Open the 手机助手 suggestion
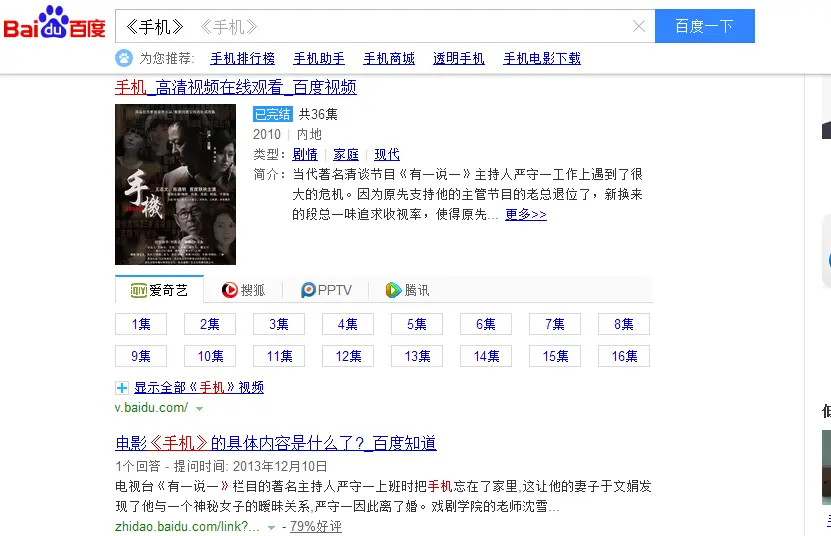This screenshot has width=831, height=536. pyautogui.click(x=319, y=58)
